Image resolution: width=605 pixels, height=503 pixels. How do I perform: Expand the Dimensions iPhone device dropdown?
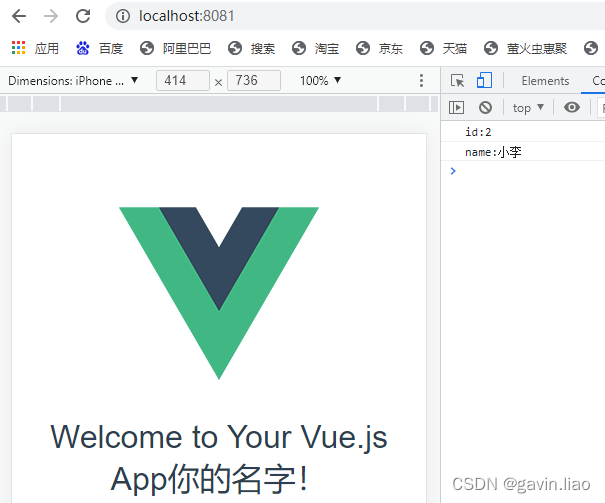point(73,81)
